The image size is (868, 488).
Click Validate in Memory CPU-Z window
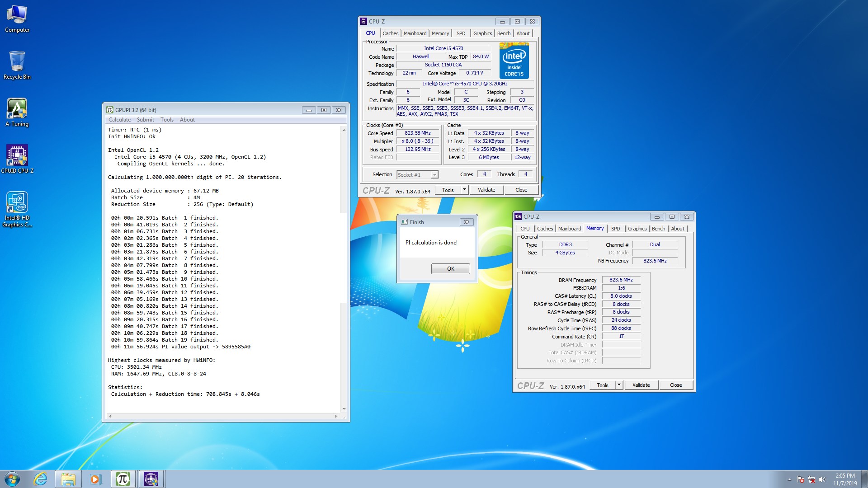641,385
